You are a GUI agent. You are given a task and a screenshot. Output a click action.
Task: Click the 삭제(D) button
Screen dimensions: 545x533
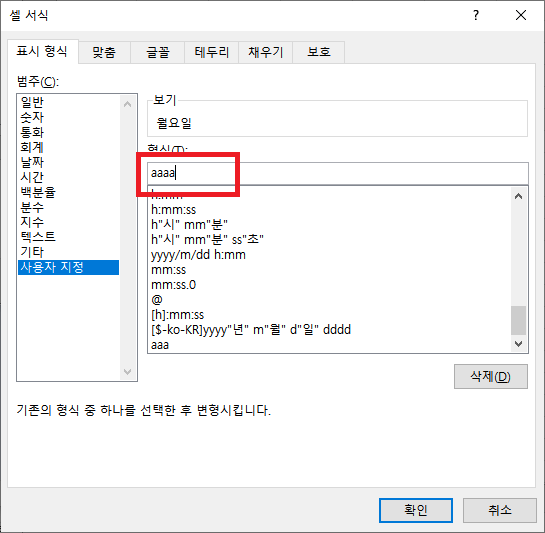[x=490, y=377]
